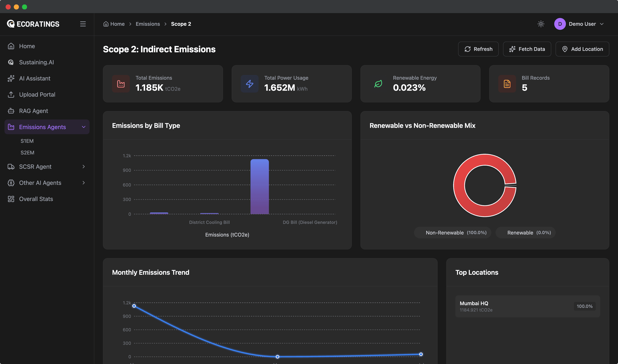Toggle Renewable legend in donut chart
The image size is (618, 364).
525,232
